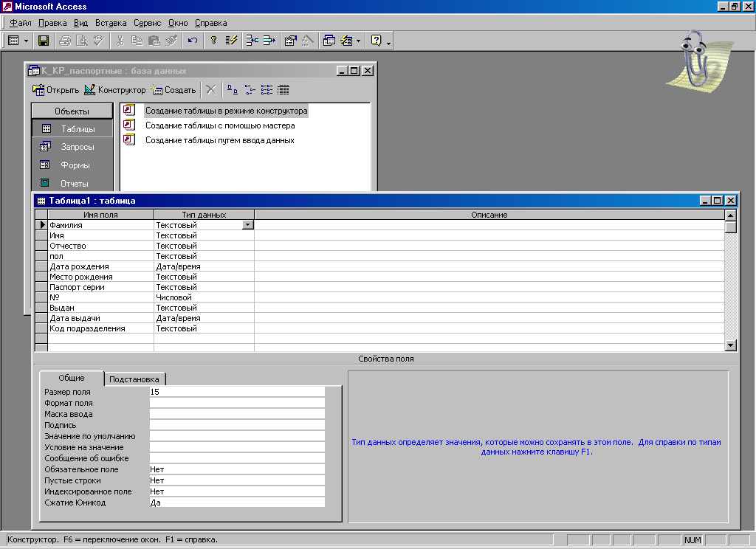Viewport: 756px width, 549px height.
Task: Save the table with floppy disk icon
Action: 44,41
